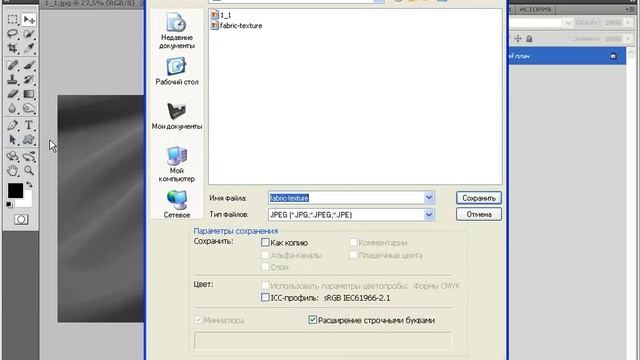This screenshot has width=640, height=360.
Task: Open Недавние документы in places bar
Action: click(177, 31)
